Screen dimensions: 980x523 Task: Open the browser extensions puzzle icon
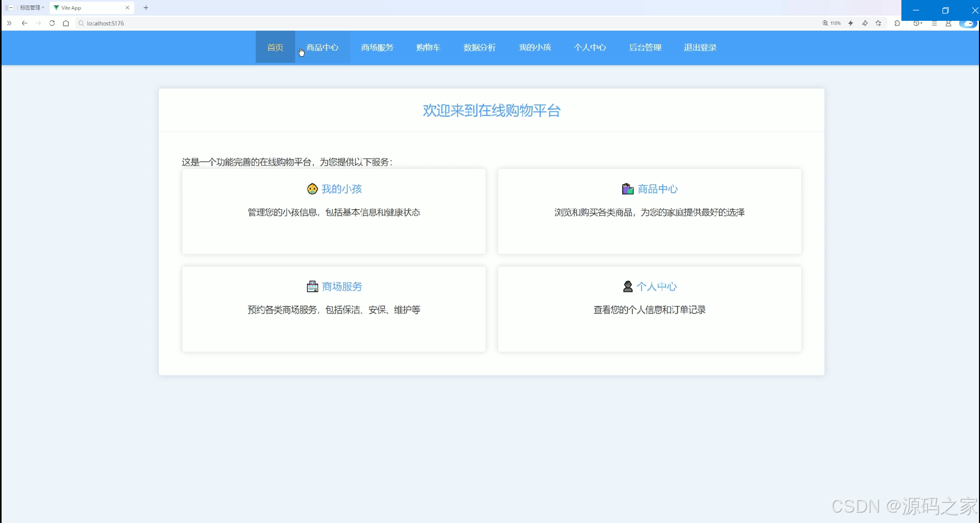tap(897, 23)
